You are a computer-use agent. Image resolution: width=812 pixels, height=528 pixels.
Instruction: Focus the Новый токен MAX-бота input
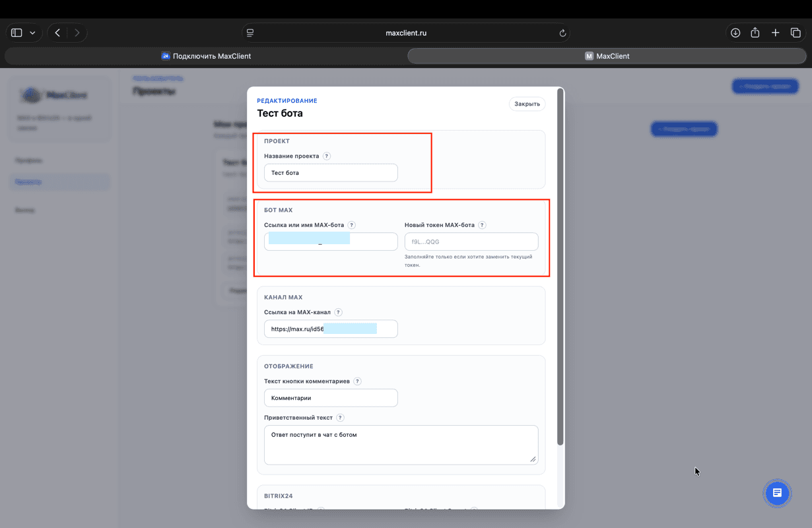point(471,242)
